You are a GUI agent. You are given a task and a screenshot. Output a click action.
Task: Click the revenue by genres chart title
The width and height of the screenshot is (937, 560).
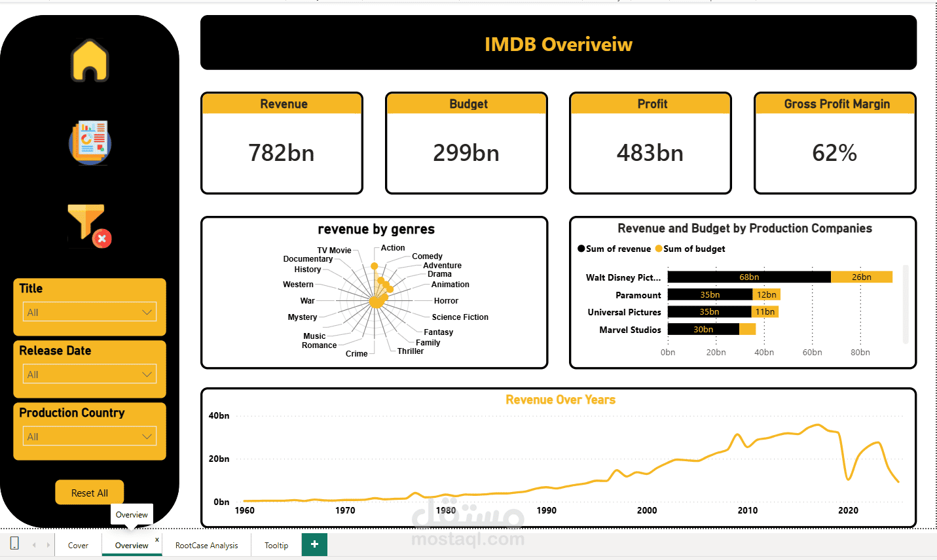pos(376,230)
